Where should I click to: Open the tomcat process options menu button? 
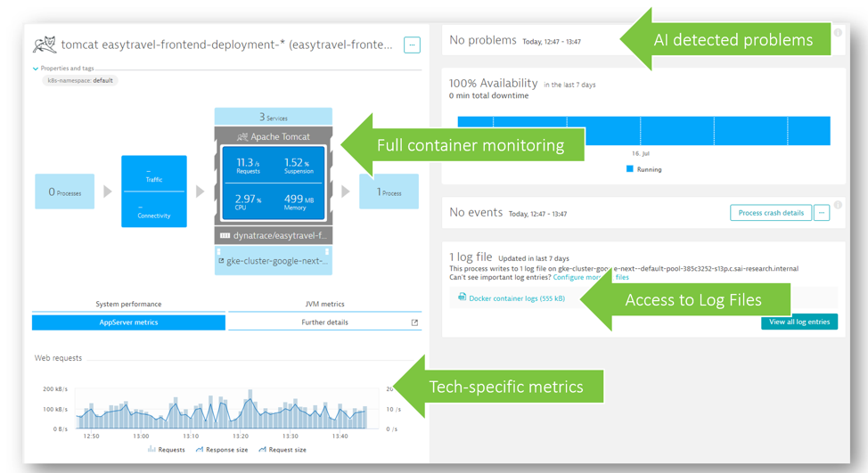pos(412,45)
